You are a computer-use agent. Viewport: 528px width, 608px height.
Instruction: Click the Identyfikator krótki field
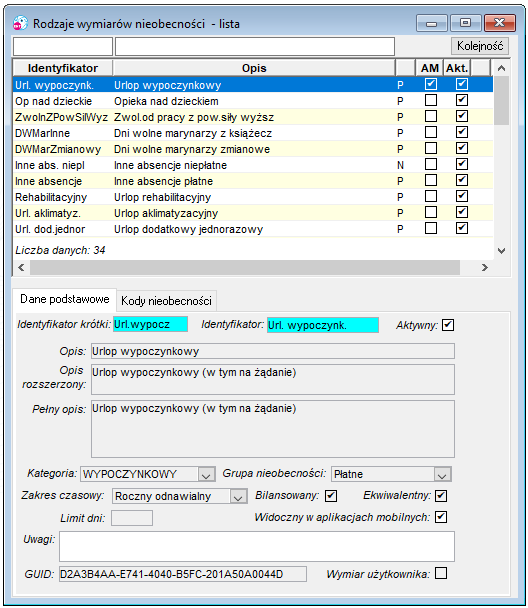pos(150,324)
